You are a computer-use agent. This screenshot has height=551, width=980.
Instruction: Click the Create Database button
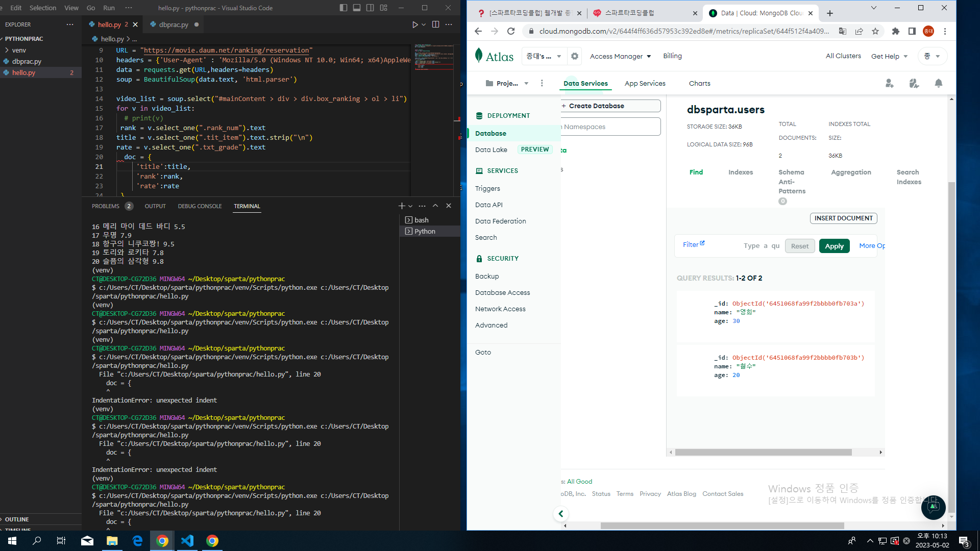(610, 106)
